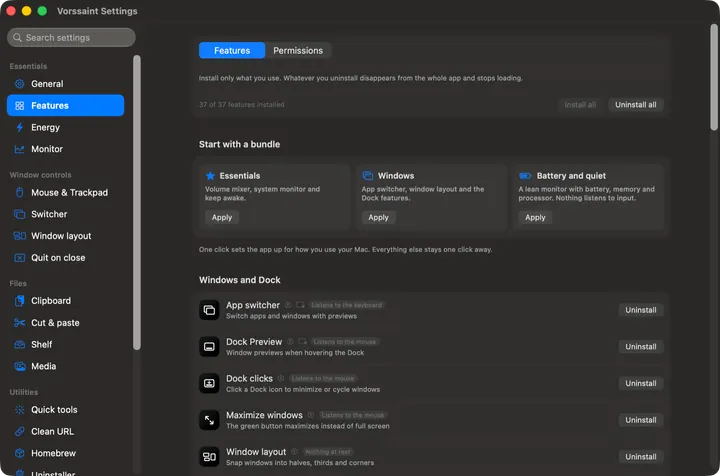Show info for Dock Preview feature
The width and height of the screenshot is (720, 476).
tap(290, 342)
